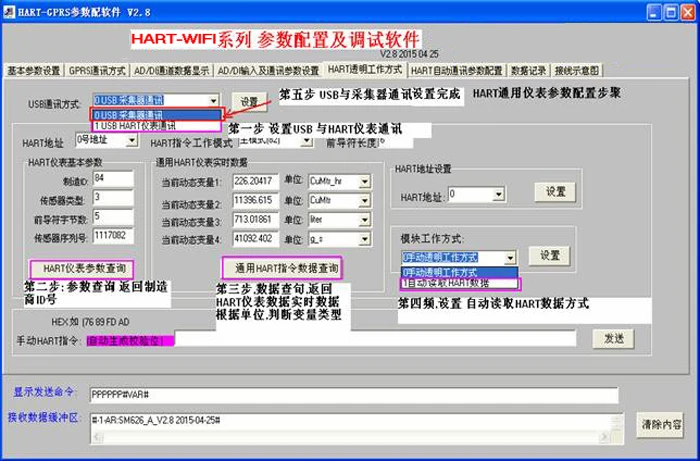The image size is (700, 461).
Task: Click the application icon in title bar
Action: pyautogui.click(x=9, y=12)
